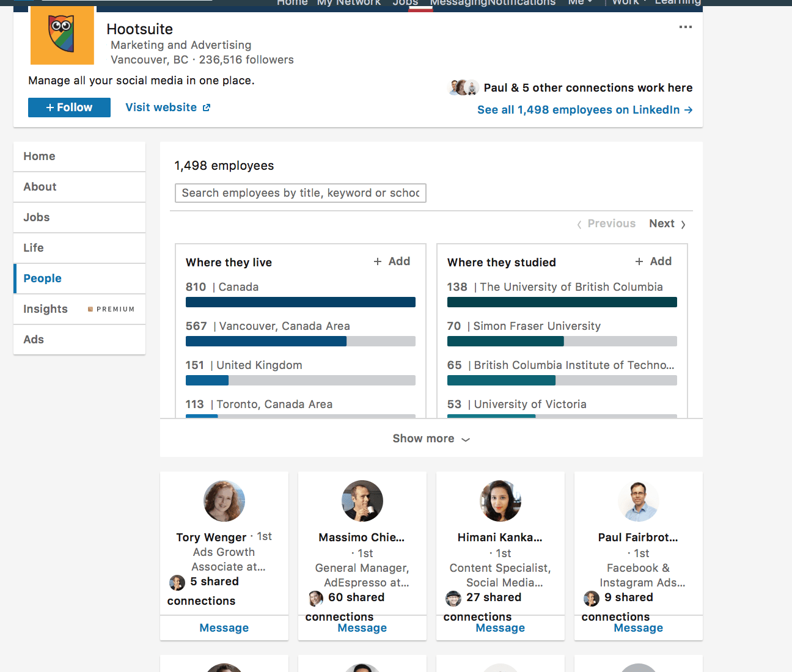Open the three-dot more options menu
Viewport: 792px width, 672px height.
coord(686,27)
